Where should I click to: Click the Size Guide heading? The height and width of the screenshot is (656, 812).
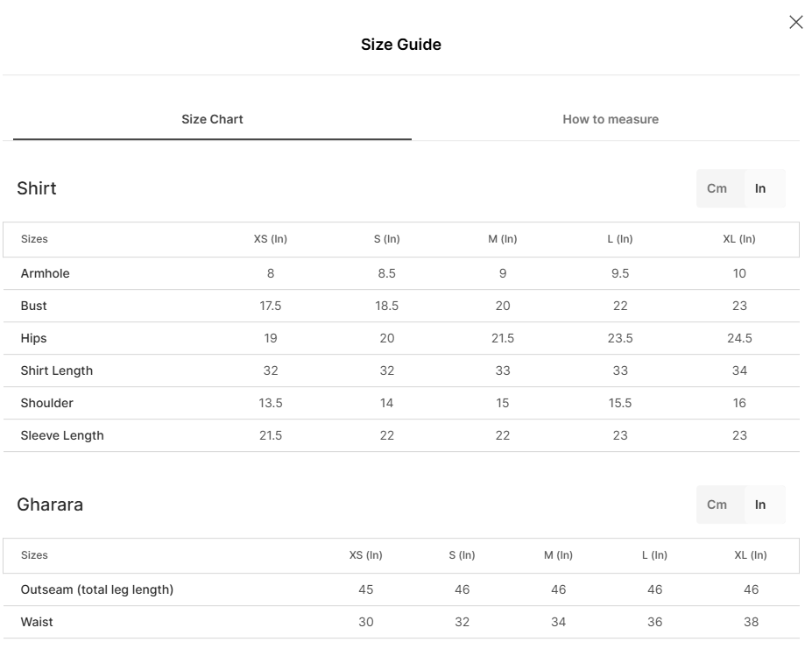[401, 45]
